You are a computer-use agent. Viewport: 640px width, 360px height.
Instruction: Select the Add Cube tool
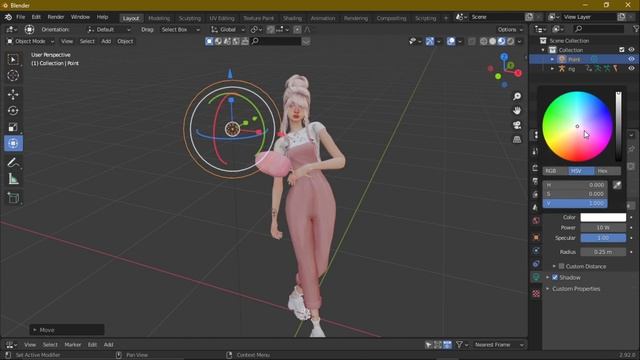(13, 198)
